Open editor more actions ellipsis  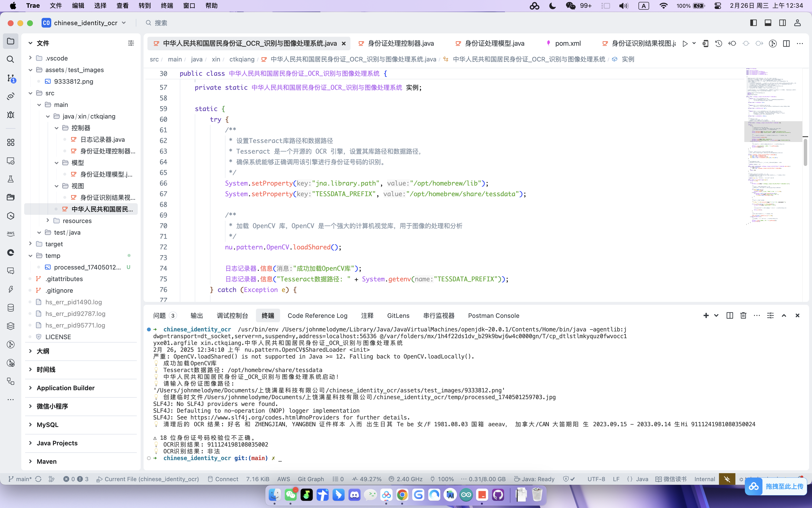[800, 43]
